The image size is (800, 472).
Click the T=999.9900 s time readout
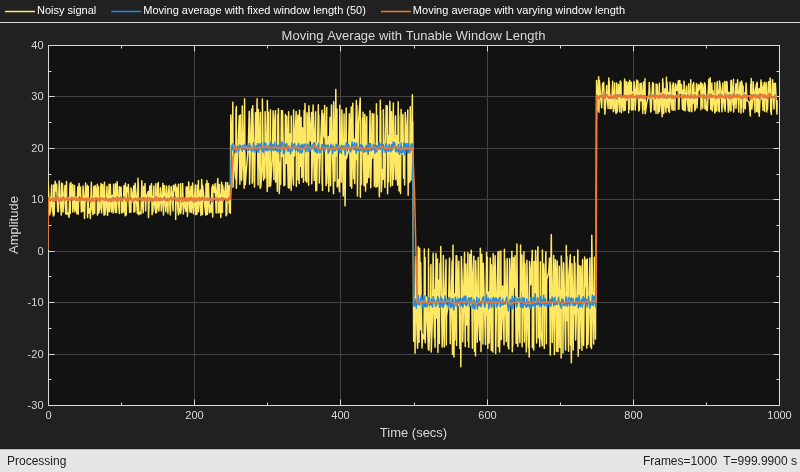click(760, 461)
